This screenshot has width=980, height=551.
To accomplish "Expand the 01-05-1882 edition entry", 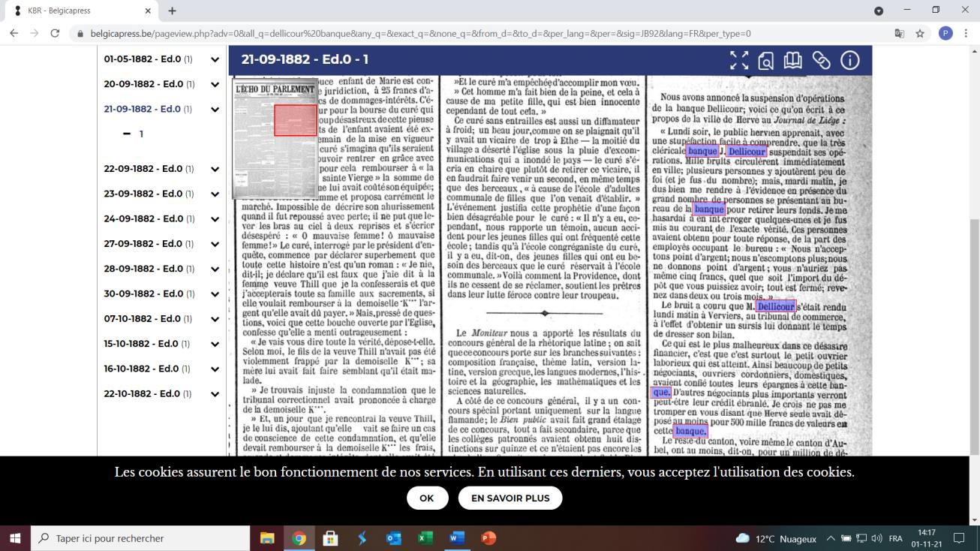I will click(215, 59).
